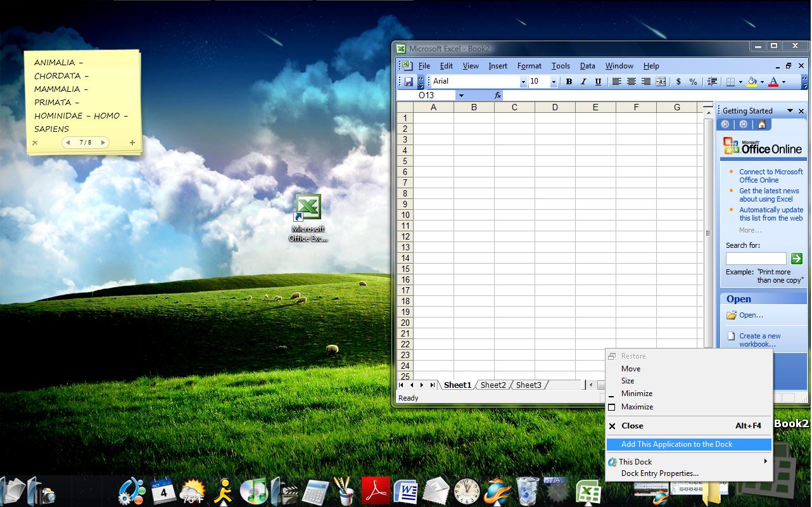Click the Excel icon in the dock
This screenshot has width=812, height=507.
pyautogui.click(x=588, y=492)
